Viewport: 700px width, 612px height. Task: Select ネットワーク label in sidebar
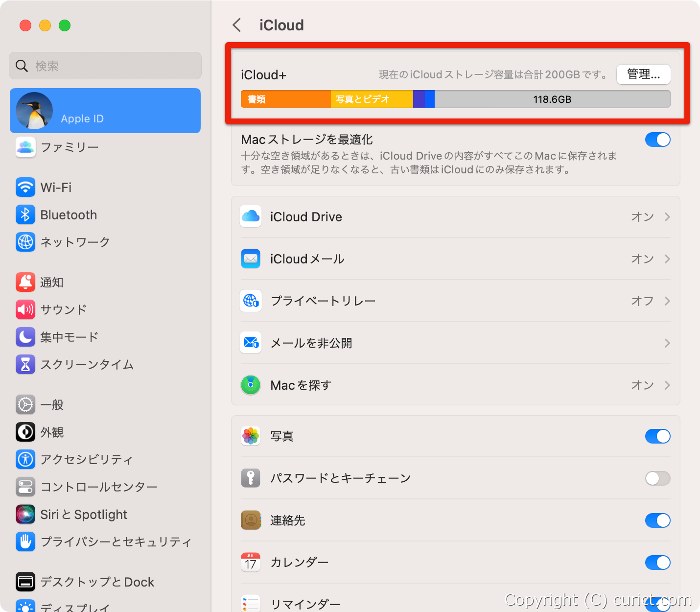(x=75, y=242)
